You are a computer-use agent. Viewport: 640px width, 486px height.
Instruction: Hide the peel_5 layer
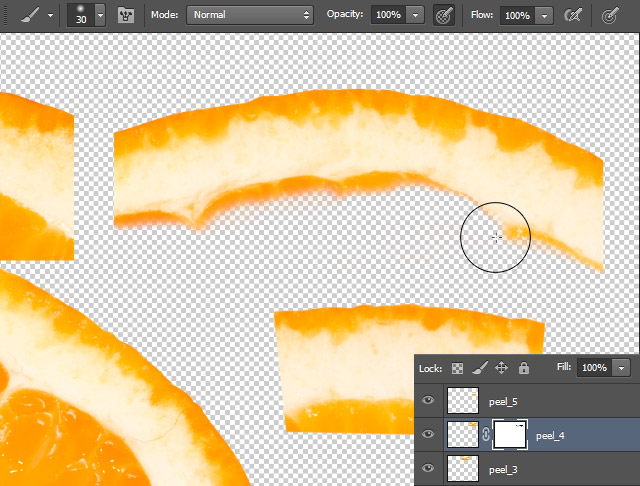(428, 400)
